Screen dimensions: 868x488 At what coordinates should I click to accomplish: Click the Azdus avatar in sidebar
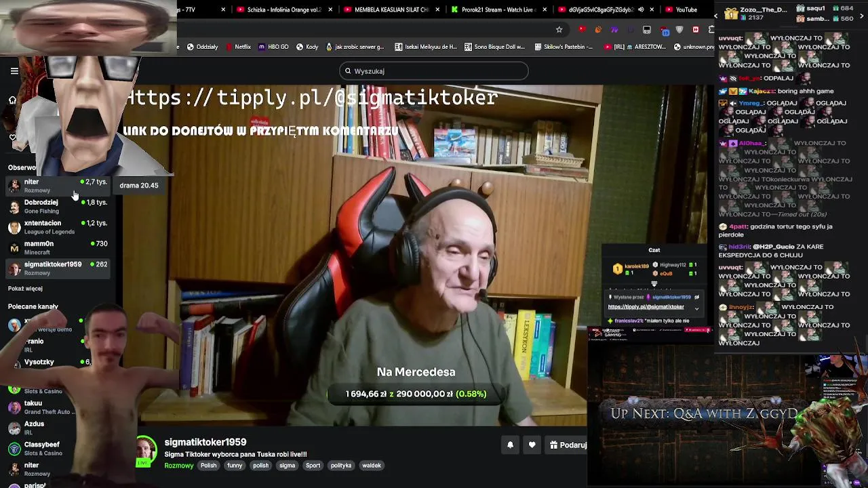pyautogui.click(x=14, y=428)
